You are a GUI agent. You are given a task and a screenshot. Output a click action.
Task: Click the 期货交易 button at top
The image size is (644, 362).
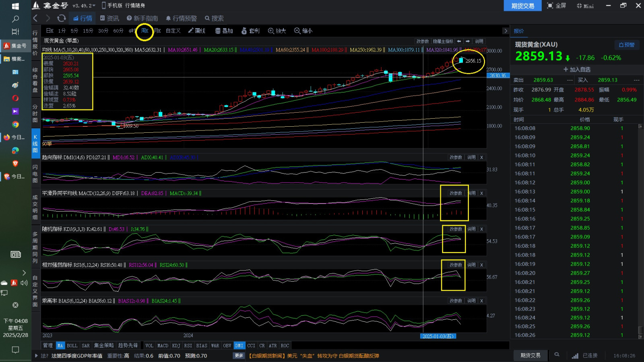(x=522, y=6)
